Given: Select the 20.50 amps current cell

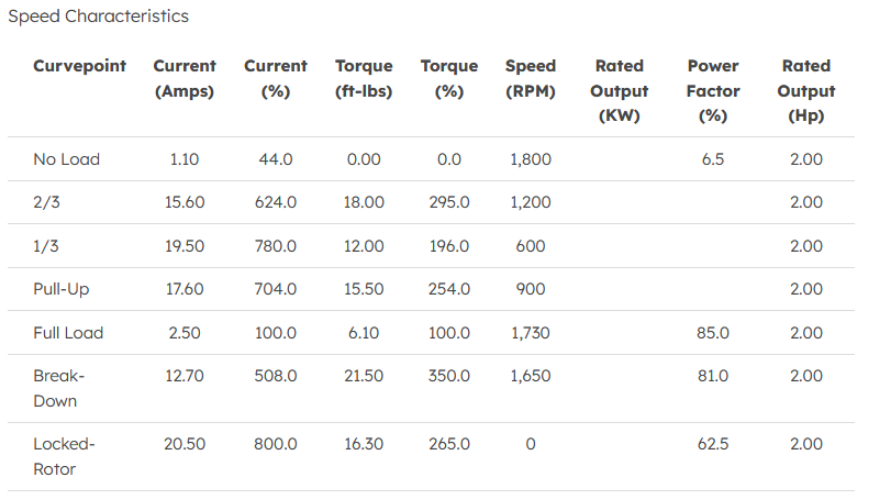Looking at the screenshot, I should point(185,444).
